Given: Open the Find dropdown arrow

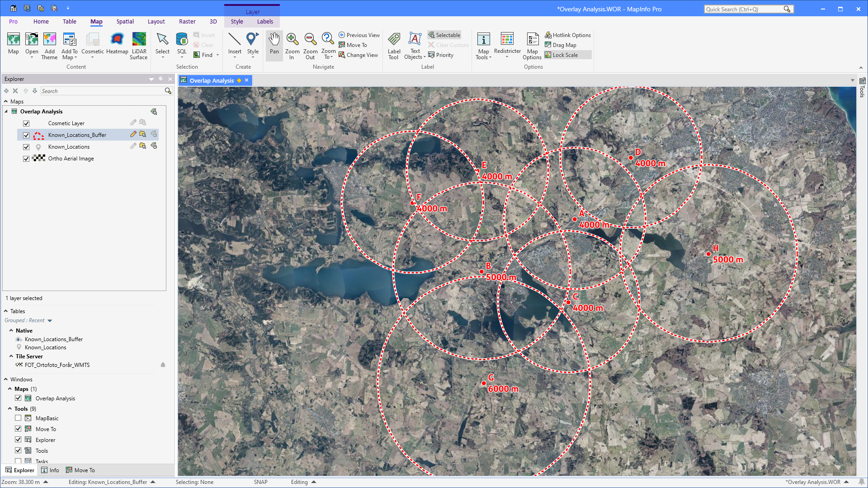Looking at the screenshot, I should click(x=217, y=55).
